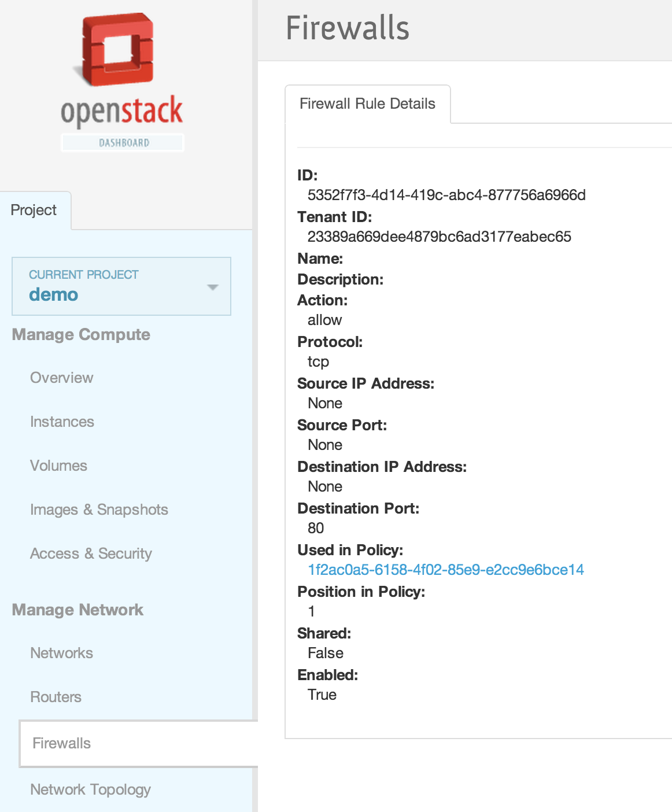Viewport: 672px width, 812px height.
Task: Navigate to Routers
Action: coord(56,697)
